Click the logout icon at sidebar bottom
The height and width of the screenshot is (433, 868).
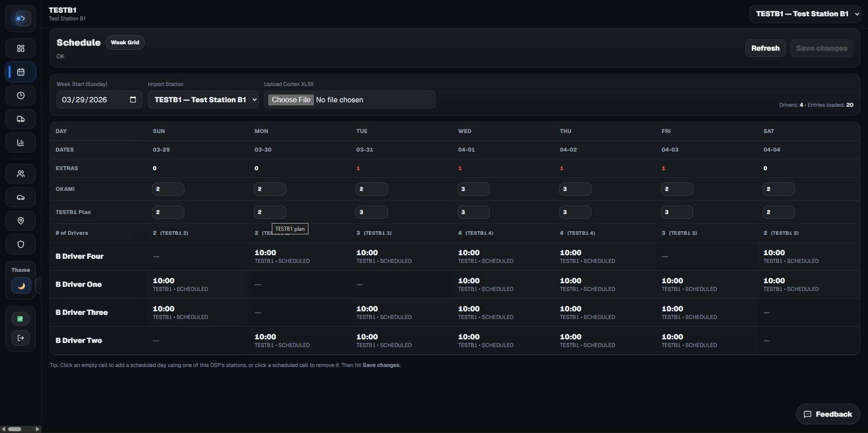[x=20, y=338]
